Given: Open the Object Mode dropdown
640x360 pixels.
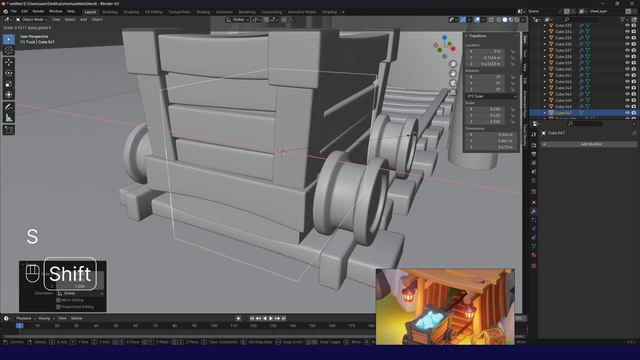Looking at the screenshot, I should (x=32, y=20).
